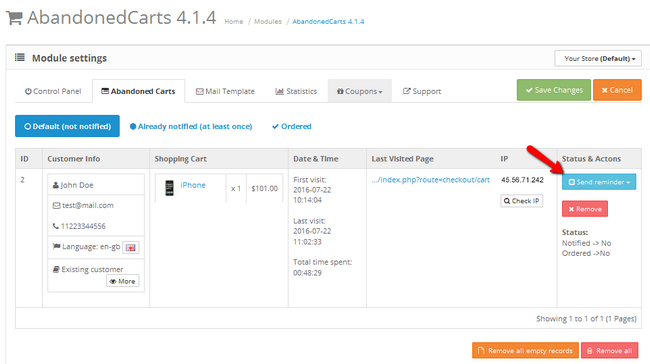The width and height of the screenshot is (650, 364).
Task: Click the John Doe customer name
Action: 77,185
